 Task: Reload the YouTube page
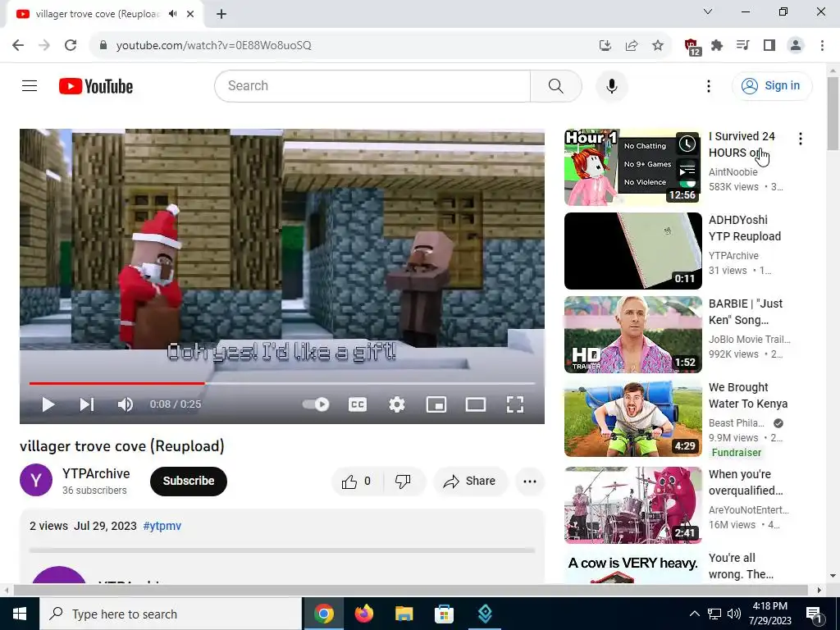point(71,45)
